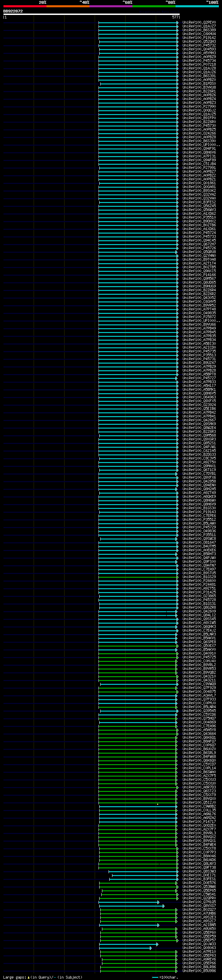Viewport: 222px width, 980px height.
Task: Select hit UniRef100_B6S391
Action: pos(199,76)
